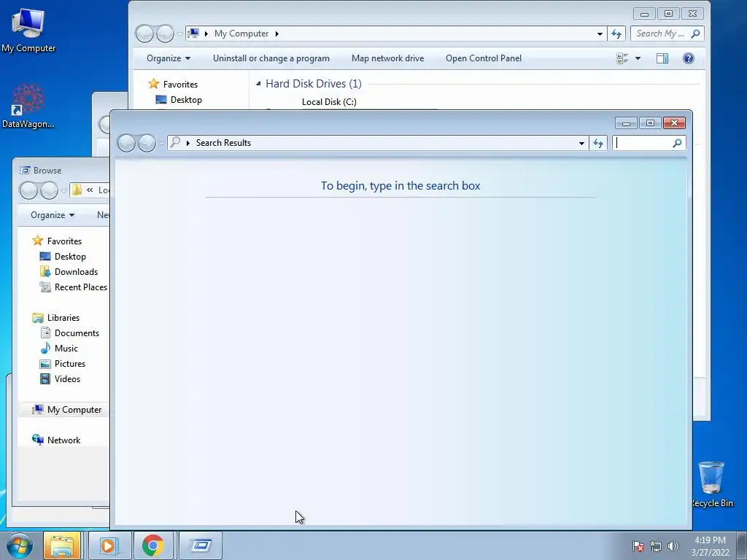Click Forward in the Browse dialog
The width and height of the screenshot is (747, 560).
pyautogui.click(x=49, y=190)
